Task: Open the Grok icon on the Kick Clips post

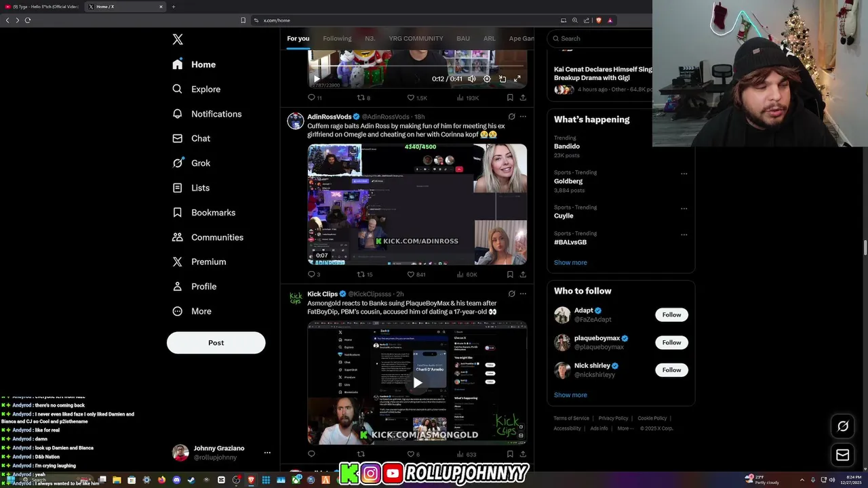Action: [x=511, y=294]
